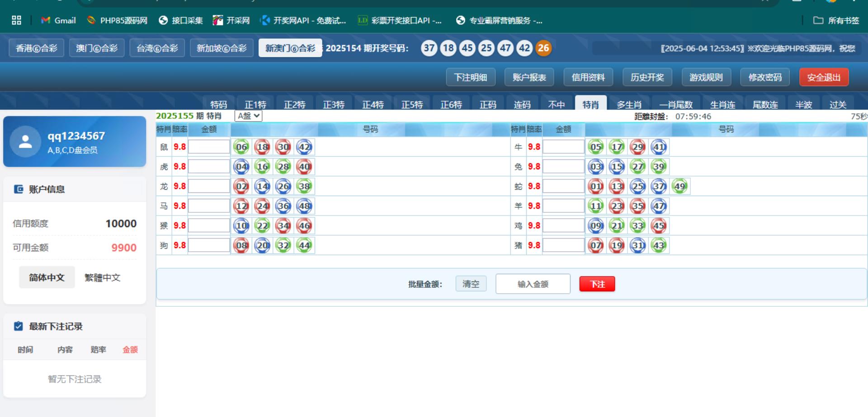Screen dimensions: 868x417
Task: Click the orange drawn number ball 26
Action: point(543,48)
